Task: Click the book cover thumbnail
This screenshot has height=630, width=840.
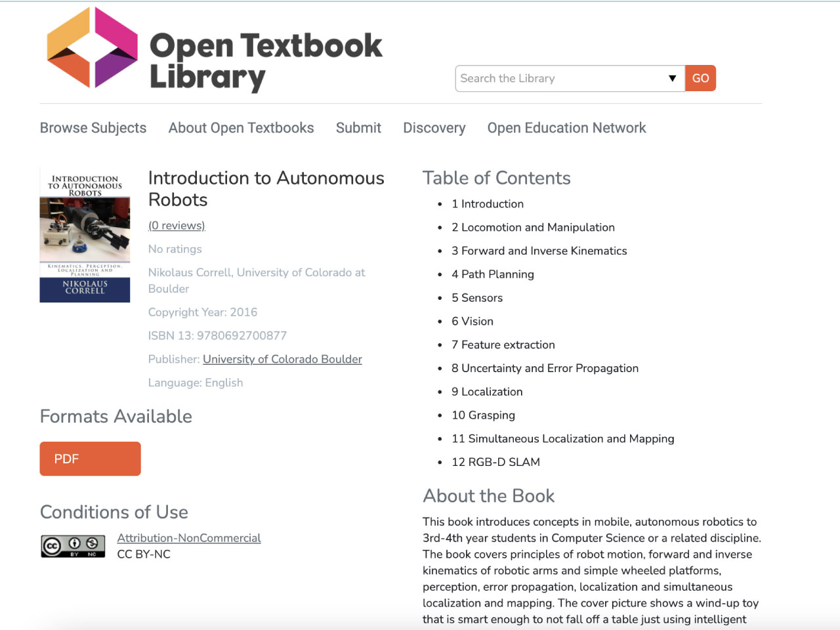Action: pyautogui.click(x=85, y=235)
